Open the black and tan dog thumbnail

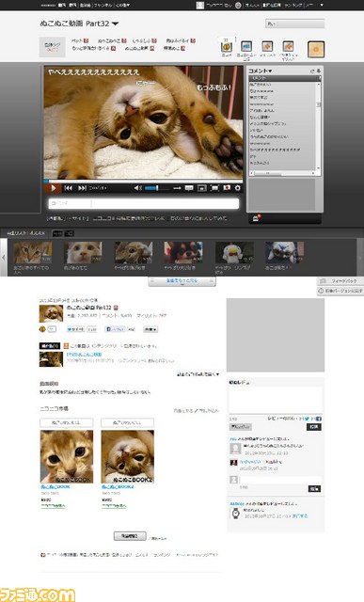point(183,252)
